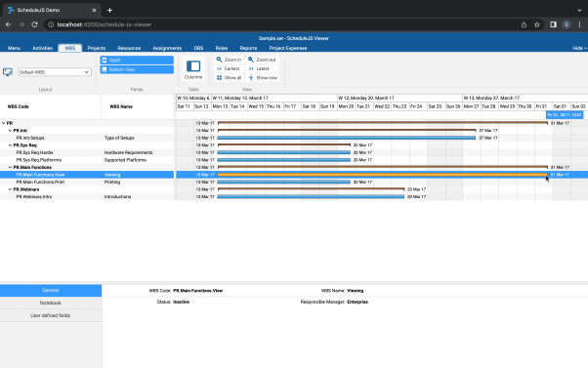Collapse the PR root node

click(x=4, y=123)
